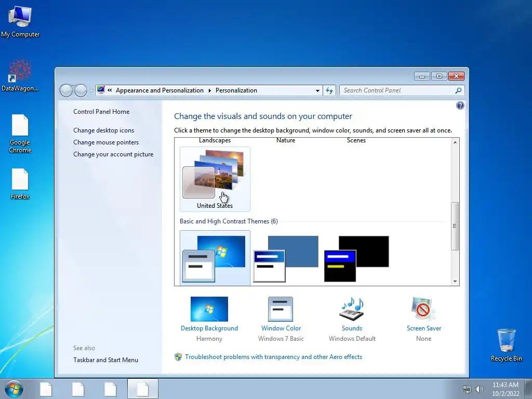The image size is (532, 399).
Task: Click the search magnifier icon
Action: pos(458,90)
